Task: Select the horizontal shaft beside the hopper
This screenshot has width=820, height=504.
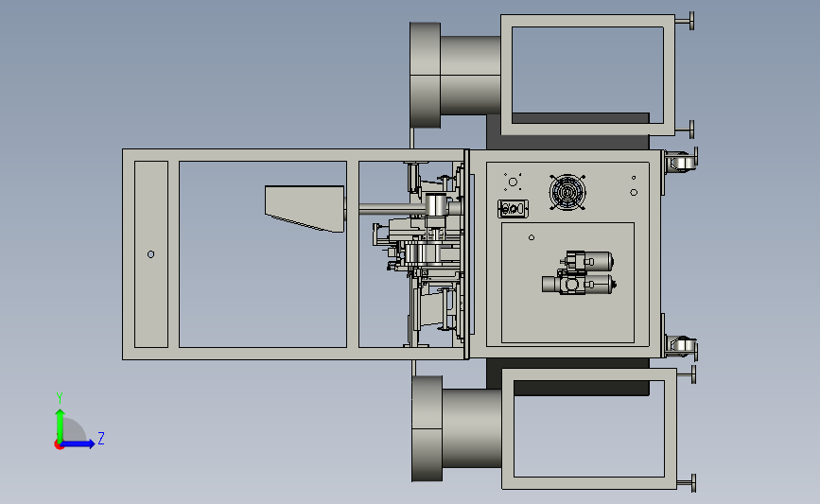Action: click(x=393, y=209)
